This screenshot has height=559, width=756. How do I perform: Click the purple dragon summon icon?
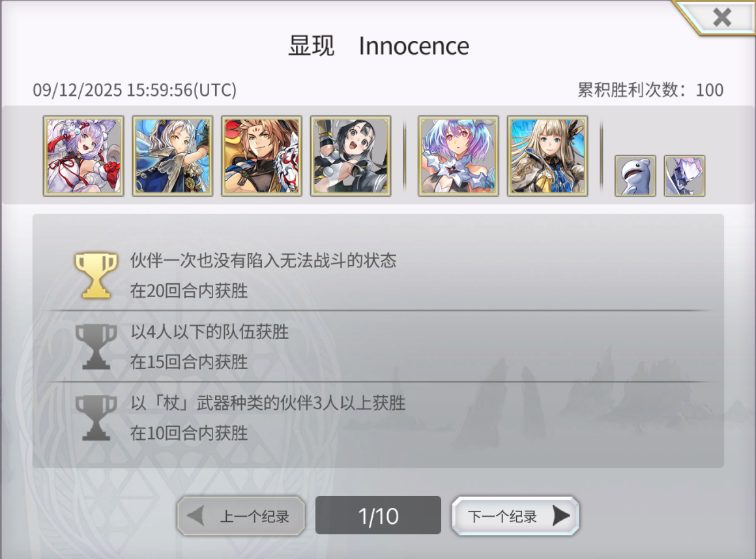coord(684,175)
